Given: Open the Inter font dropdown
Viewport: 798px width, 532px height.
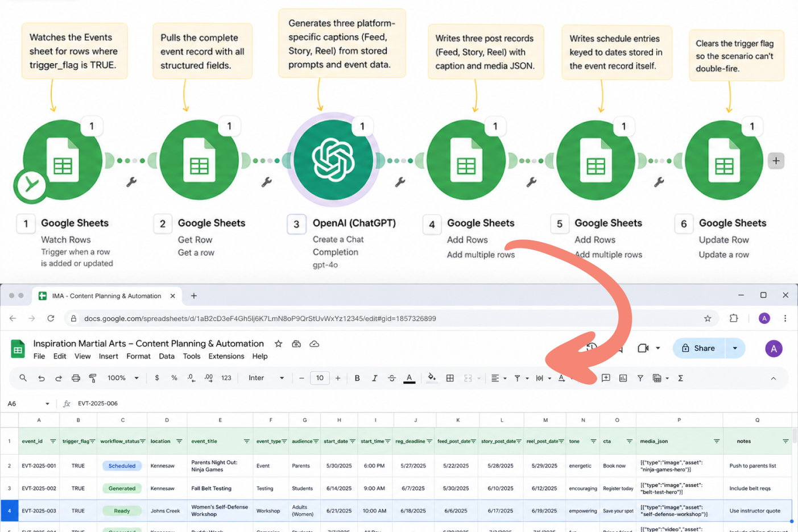Looking at the screenshot, I should 266,378.
